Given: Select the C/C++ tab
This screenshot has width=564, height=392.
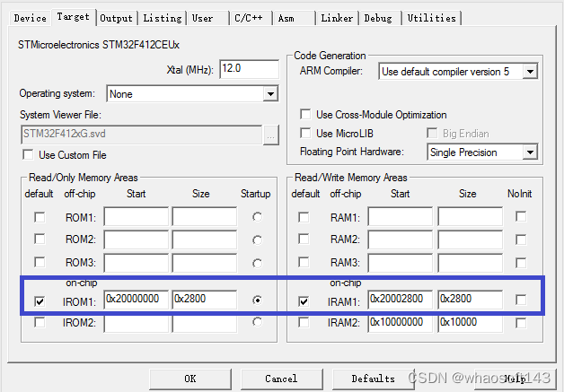Looking at the screenshot, I should [x=250, y=18].
